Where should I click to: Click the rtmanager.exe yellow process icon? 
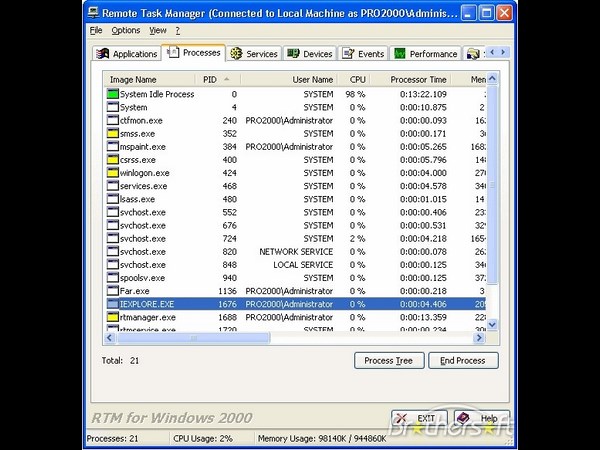[112, 317]
